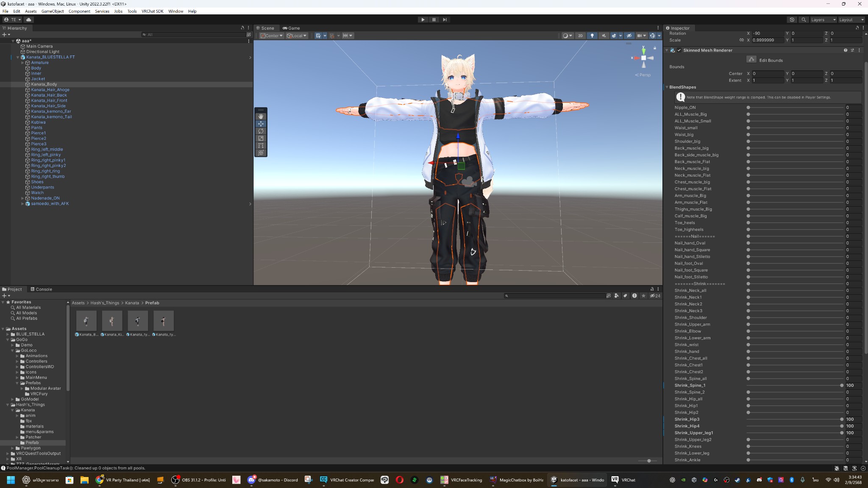
Task: Open the Tools menu
Action: coord(132,11)
